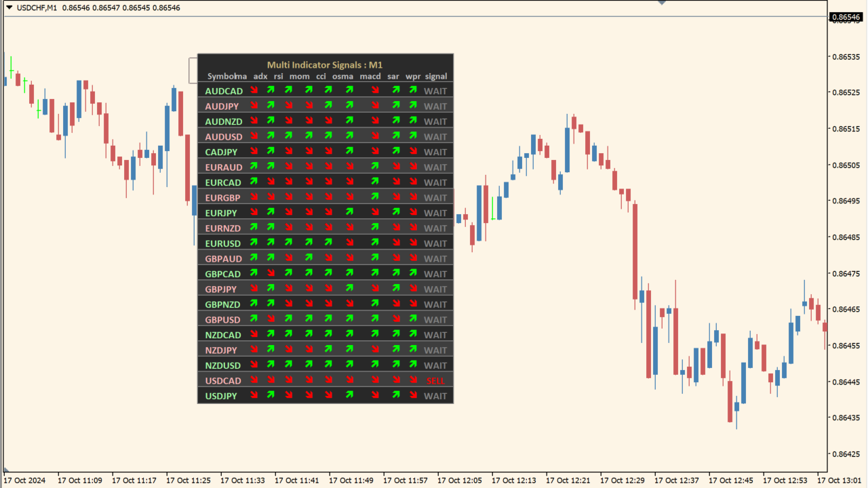Select the USDJPY symbol label

tap(221, 396)
